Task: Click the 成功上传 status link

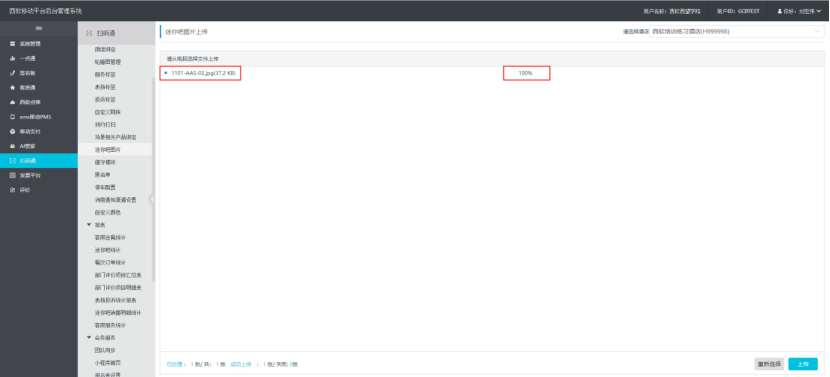Action: 241,364
